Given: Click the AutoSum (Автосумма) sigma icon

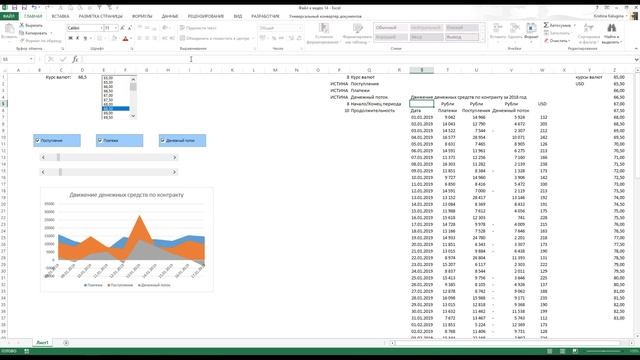Looking at the screenshot, I should point(546,25).
